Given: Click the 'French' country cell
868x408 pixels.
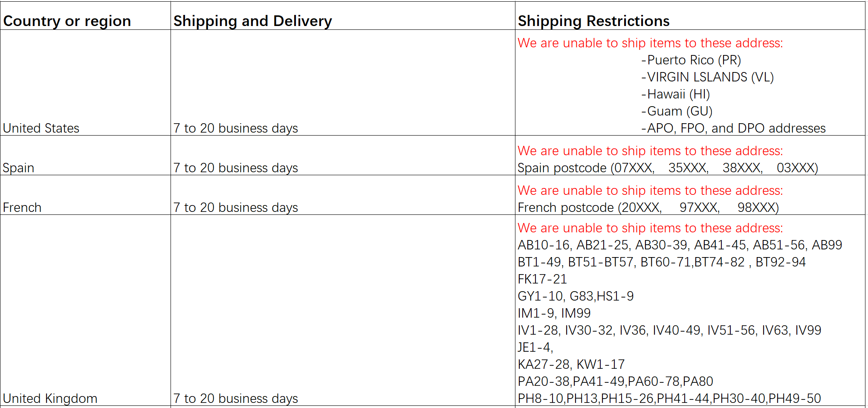Looking at the screenshot, I should pyautogui.click(x=85, y=195).
